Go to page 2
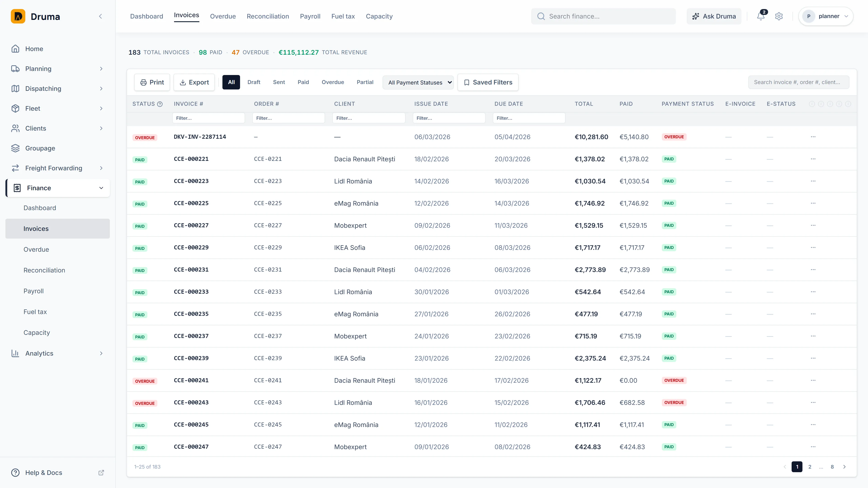 [x=810, y=467]
